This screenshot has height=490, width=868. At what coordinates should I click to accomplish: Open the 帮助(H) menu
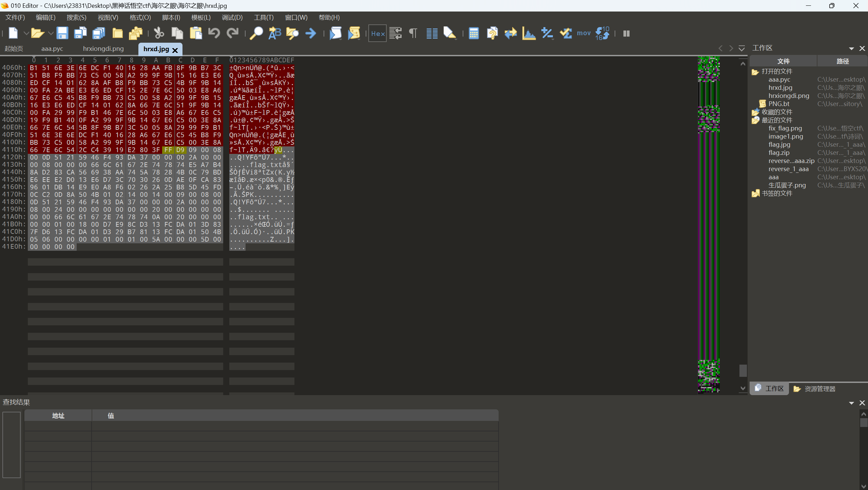329,18
